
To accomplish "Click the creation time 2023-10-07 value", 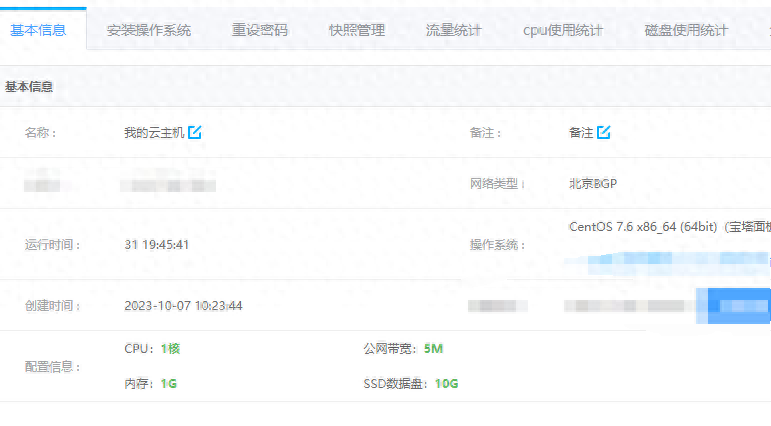I will click(x=183, y=305).
